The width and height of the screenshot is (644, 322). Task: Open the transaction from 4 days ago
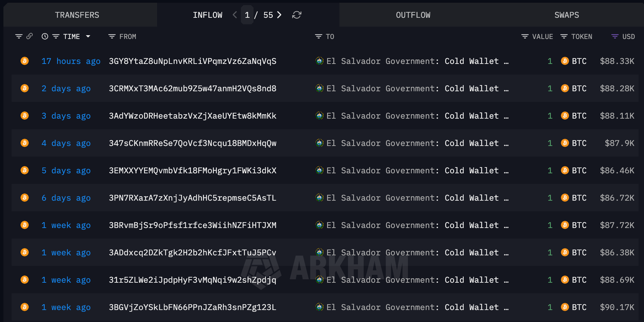pos(66,143)
